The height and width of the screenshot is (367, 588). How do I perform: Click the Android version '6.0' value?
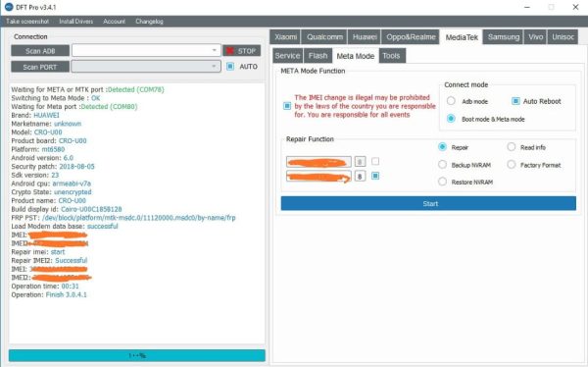(69, 158)
